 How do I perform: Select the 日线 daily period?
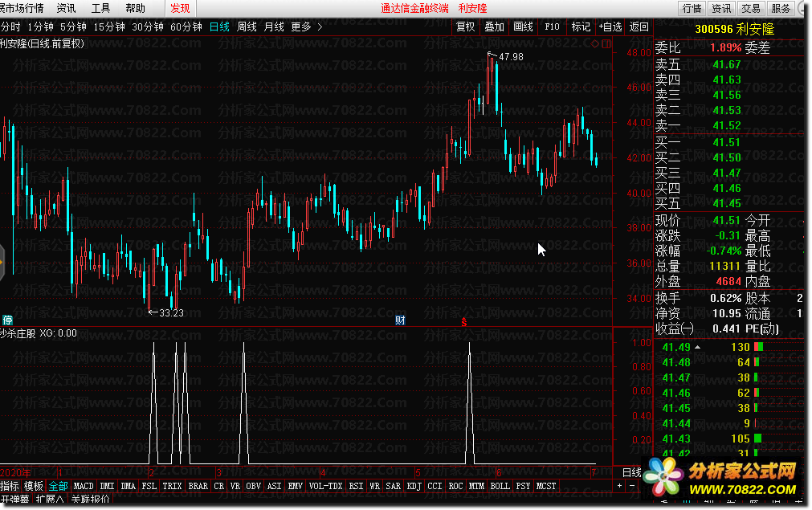(x=219, y=27)
